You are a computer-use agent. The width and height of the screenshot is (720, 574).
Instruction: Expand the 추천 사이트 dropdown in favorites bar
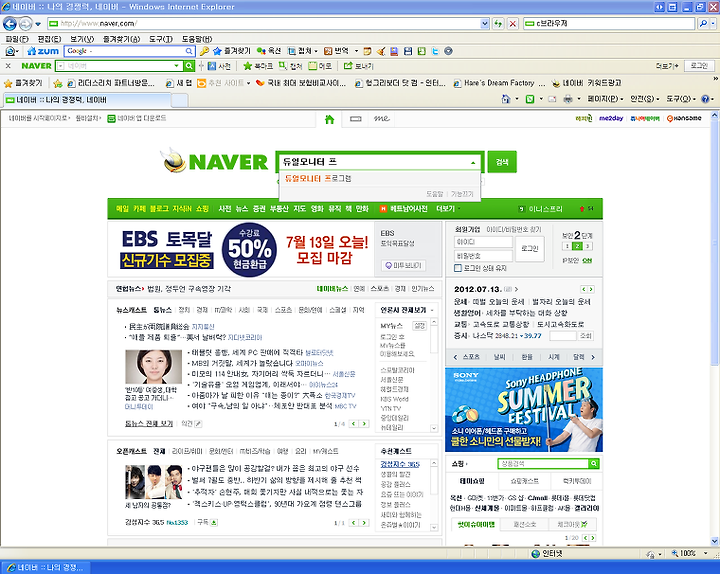248,83
